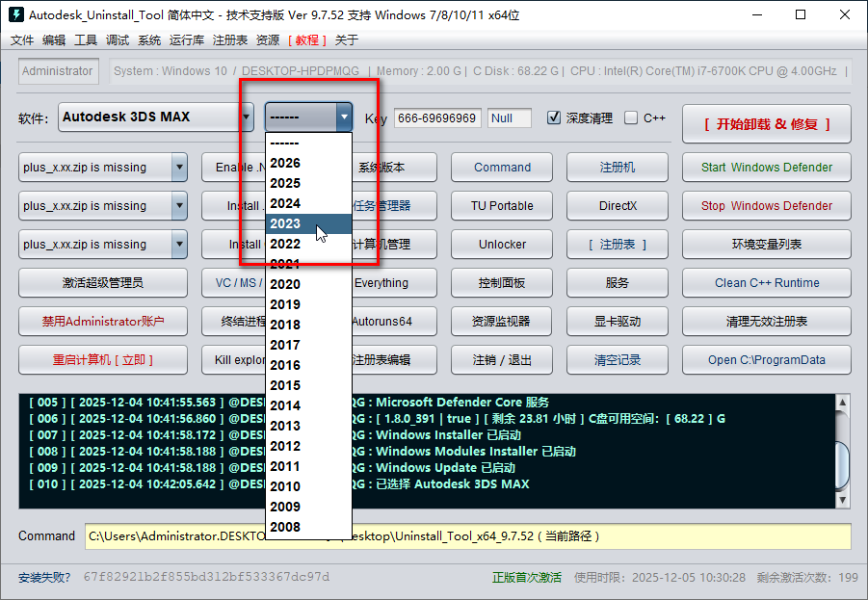Open the Autodesk 3DS MAX software dropdown
The width and height of the screenshot is (868, 600).
pos(155,117)
